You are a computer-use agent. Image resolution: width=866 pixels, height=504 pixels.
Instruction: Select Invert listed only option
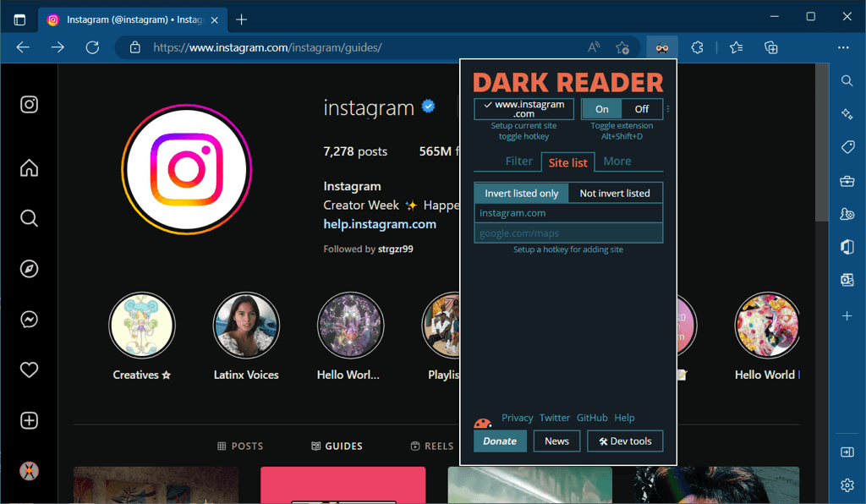pos(521,193)
